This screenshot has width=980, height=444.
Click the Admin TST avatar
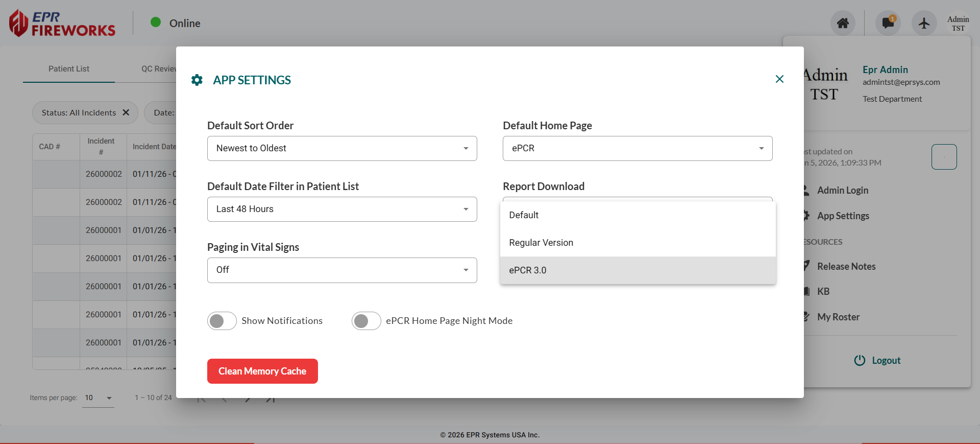[x=958, y=24]
